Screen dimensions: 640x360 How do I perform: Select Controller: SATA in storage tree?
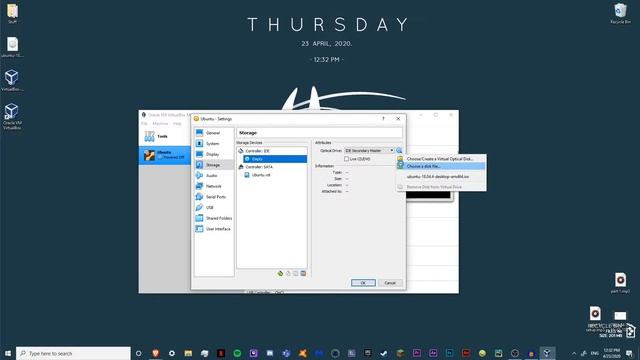point(259,167)
